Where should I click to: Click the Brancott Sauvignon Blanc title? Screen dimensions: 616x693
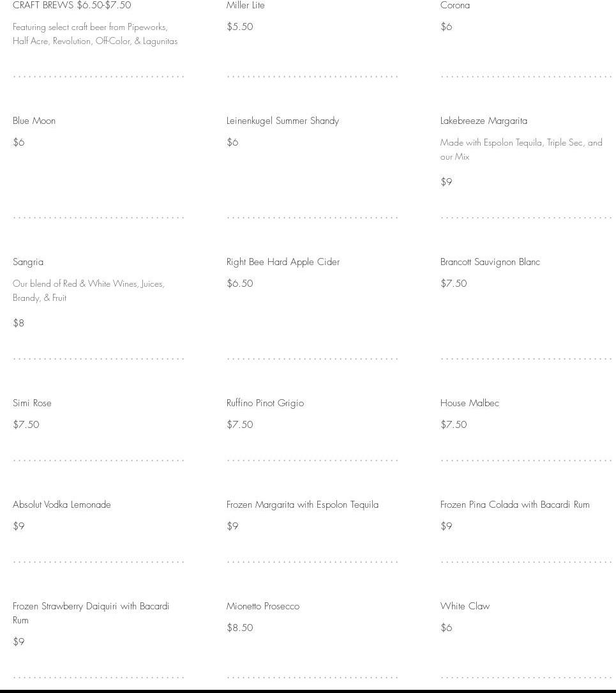point(490,262)
